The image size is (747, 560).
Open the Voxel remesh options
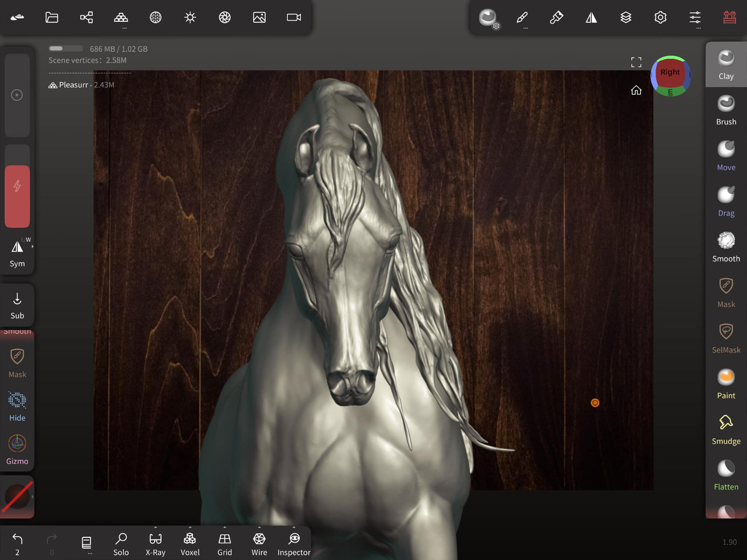point(190,544)
